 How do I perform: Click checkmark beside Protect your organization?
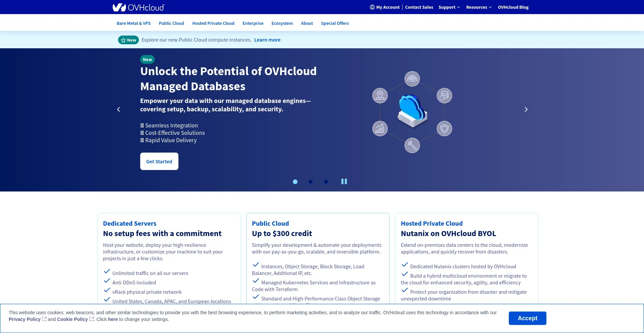(x=405, y=290)
